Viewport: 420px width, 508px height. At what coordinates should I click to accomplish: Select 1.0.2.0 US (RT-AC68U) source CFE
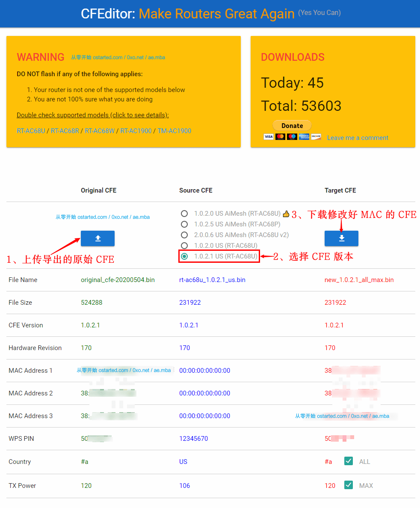(x=184, y=246)
